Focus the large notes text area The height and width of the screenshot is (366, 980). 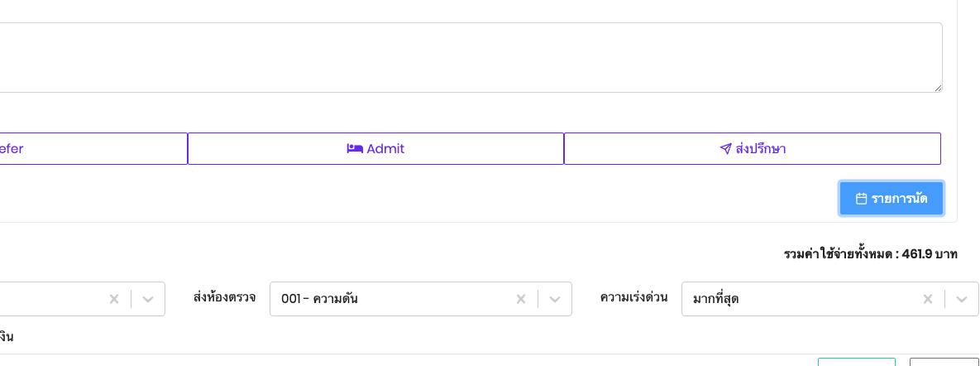click(x=471, y=58)
